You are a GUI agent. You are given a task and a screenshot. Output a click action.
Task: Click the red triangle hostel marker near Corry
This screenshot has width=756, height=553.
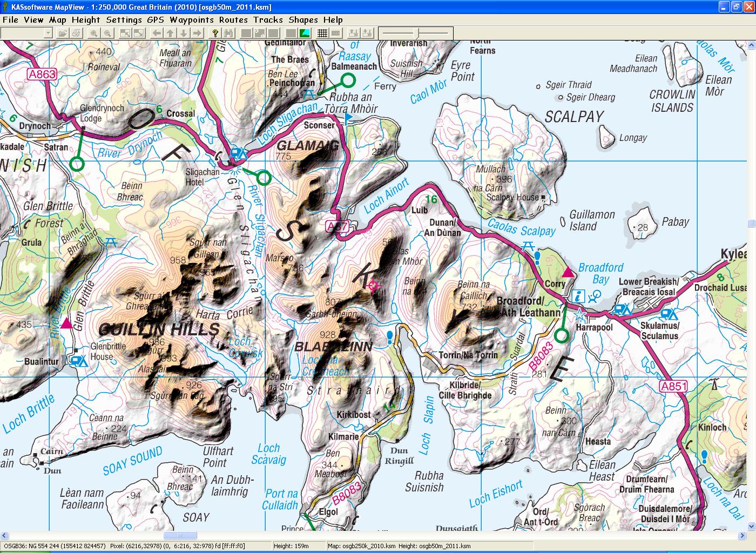point(568,271)
